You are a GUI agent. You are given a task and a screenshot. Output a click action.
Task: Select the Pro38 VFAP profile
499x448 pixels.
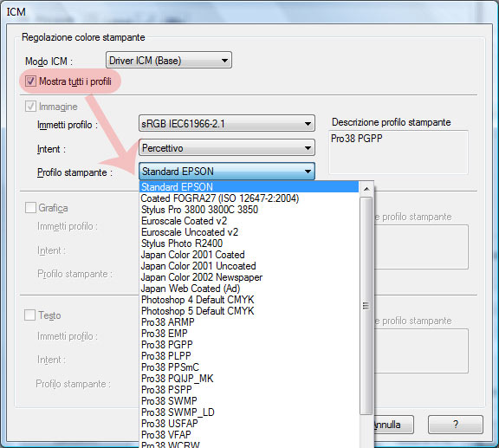coord(249,435)
